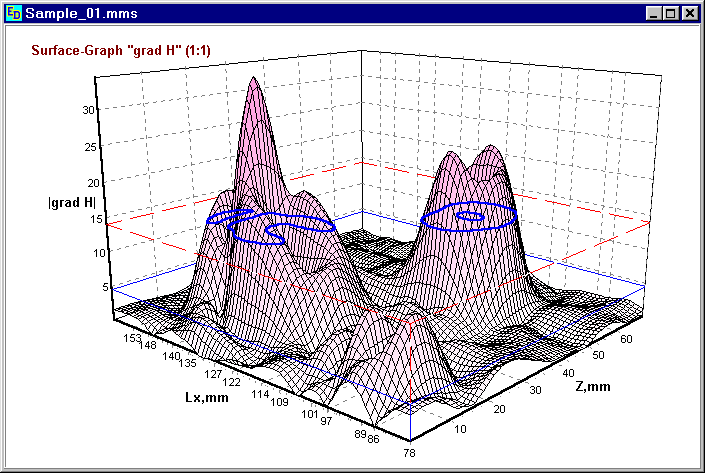The width and height of the screenshot is (705, 473).
Task: Click the Z,mm axis label
Action: [x=606, y=386]
